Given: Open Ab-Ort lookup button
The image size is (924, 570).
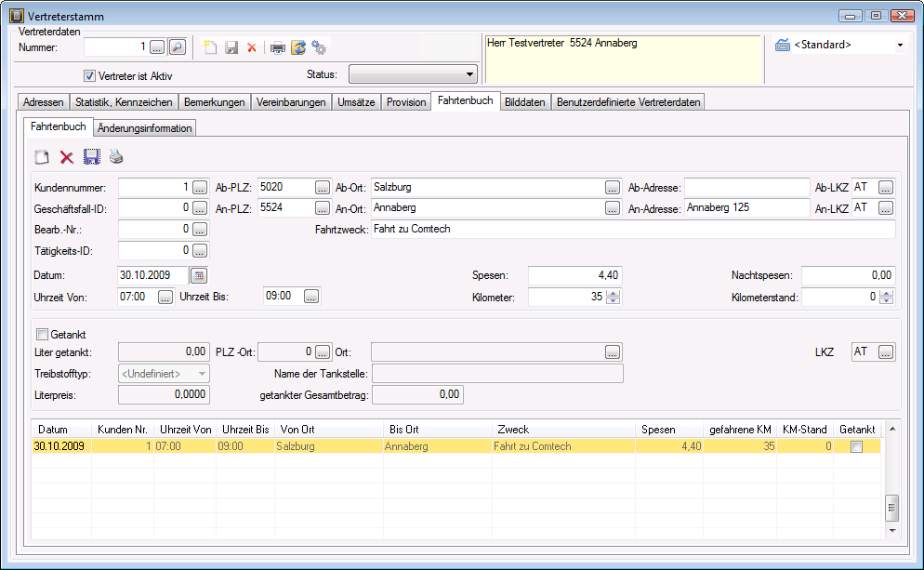Looking at the screenshot, I should click(613, 188).
